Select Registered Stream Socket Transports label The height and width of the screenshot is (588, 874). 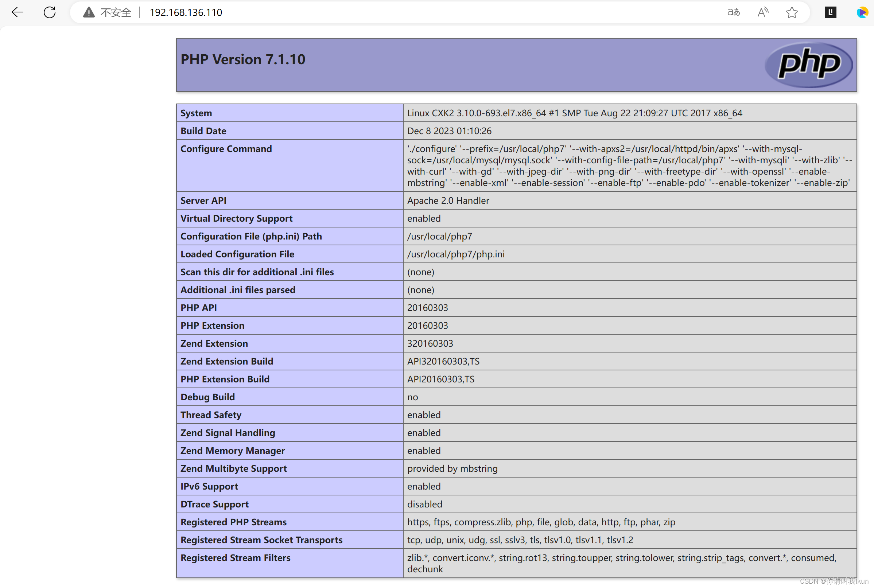click(261, 540)
